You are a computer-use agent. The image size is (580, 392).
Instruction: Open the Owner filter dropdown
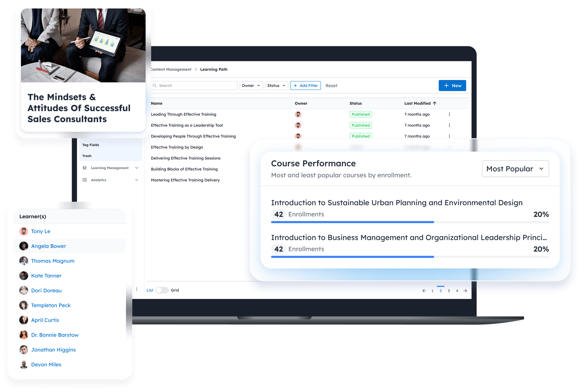click(251, 86)
